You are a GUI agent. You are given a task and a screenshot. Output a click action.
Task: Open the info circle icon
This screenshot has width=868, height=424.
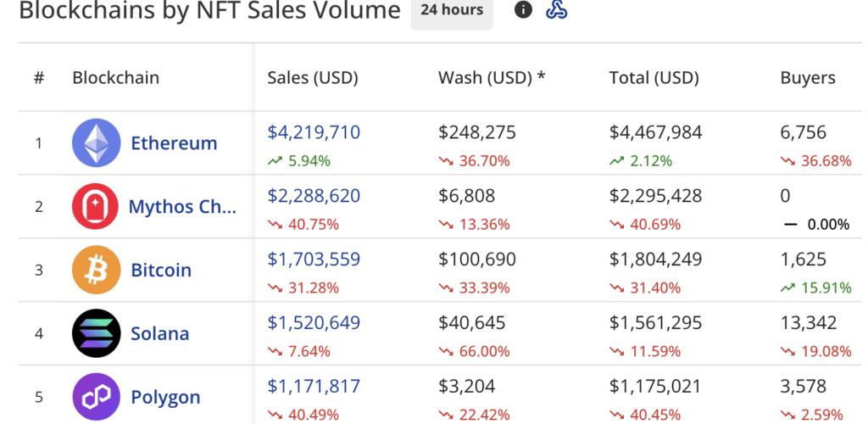click(x=524, y=10)
